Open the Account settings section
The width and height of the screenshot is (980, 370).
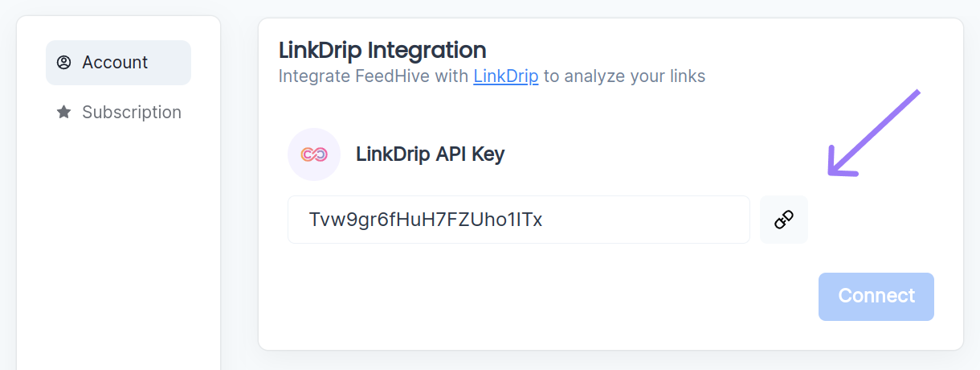118,63
